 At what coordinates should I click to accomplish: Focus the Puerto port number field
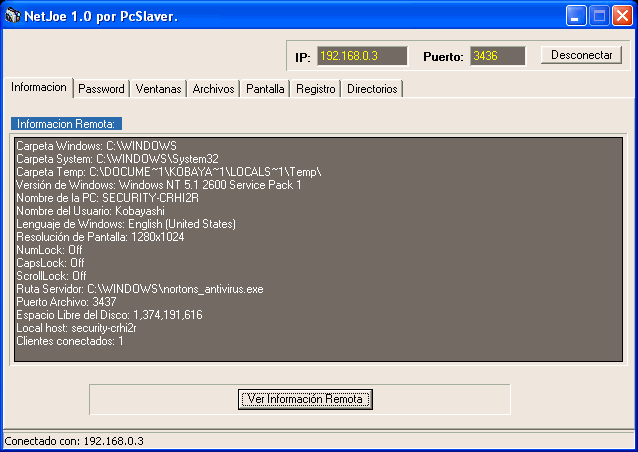(x=498, y=56)
